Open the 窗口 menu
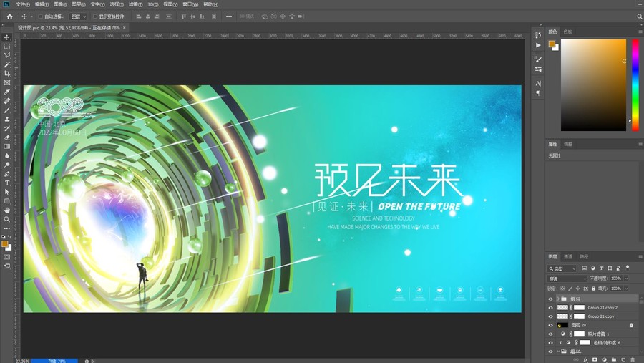 (x=190, y=4)
